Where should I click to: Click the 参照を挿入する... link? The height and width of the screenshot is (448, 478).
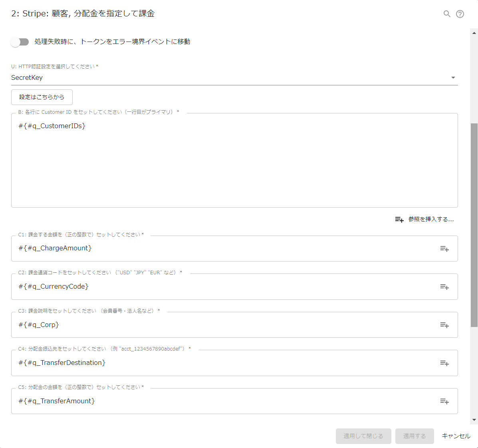pyautogui.click(x=430, y=219)
